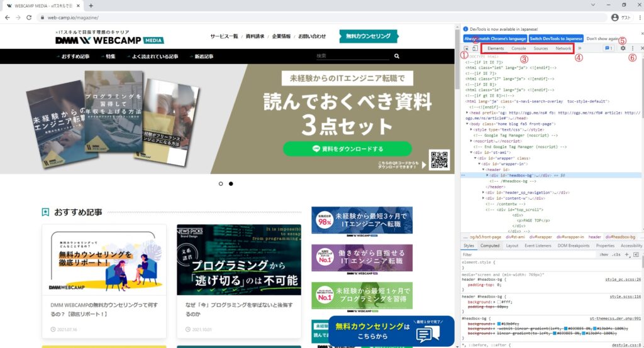Show more DevTools tabs chevron
The image size is (644, 348).
coord(579,48)
